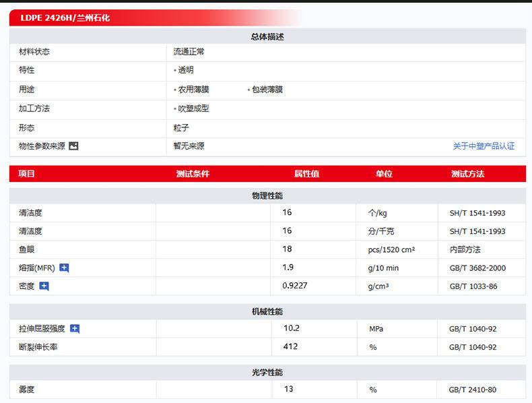Open the 关于中塑产品认证 link
532x403 pixels.
pos(484,146)
